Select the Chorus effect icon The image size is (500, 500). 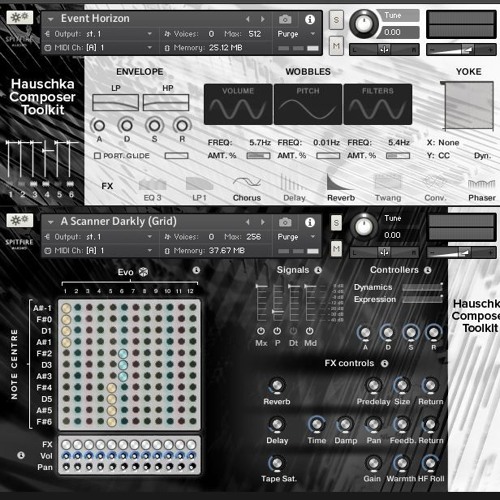247,183
